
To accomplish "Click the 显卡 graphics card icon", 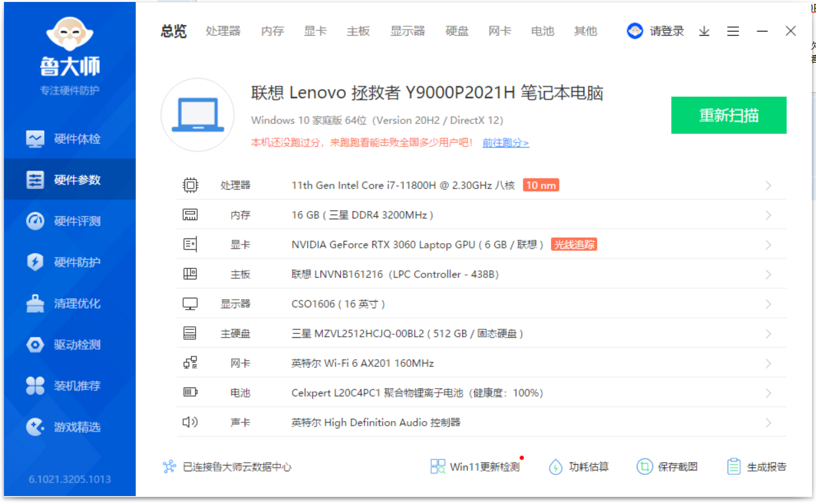I will [190, 244].
